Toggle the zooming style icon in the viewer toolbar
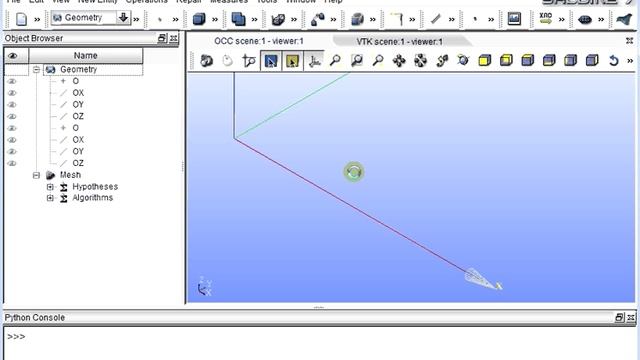Viewport: 640px width, 360px height. tap(249, 61)
